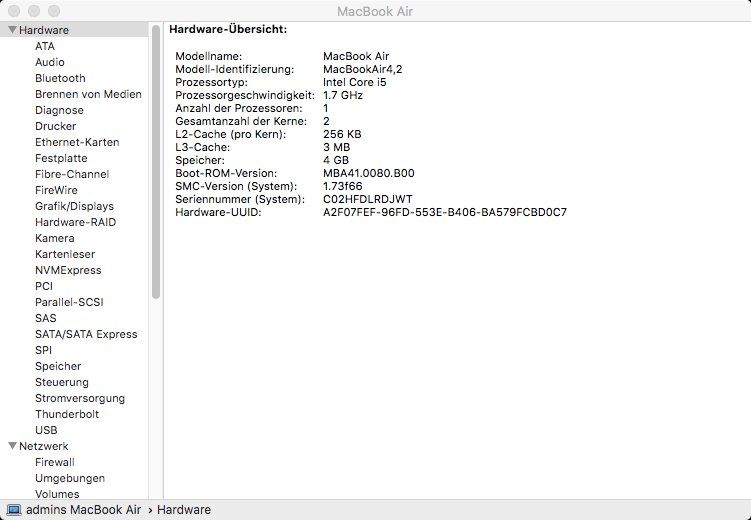Select PCI in sidebar
Viewport: 751px width, 520px height.
tap(44, 286)
